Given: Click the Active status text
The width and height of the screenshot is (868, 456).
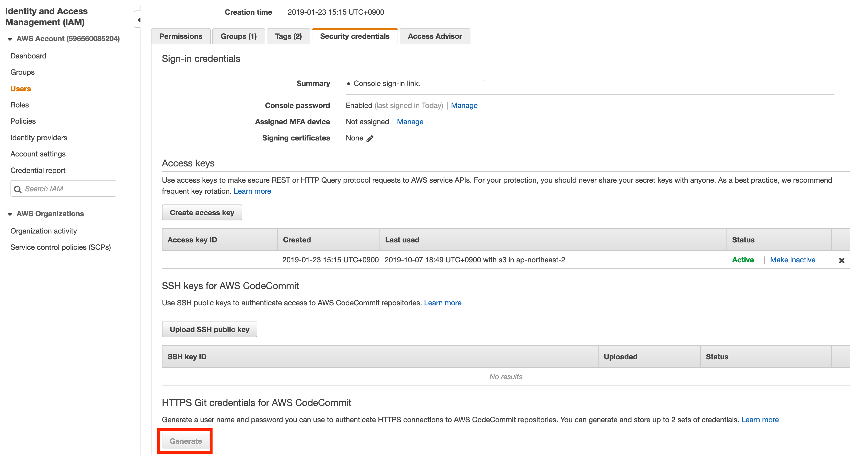Looking at the screenshot, I should click(x=743, y=260).
